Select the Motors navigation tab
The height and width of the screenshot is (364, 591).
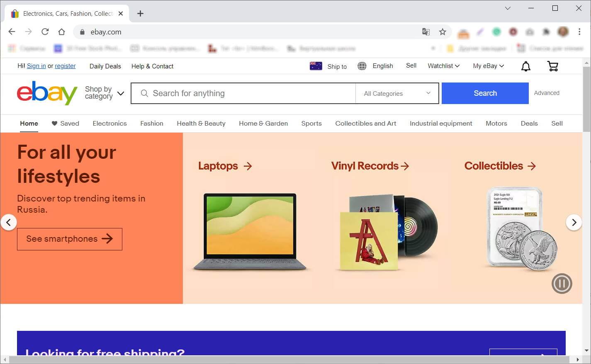(x=496, y=124)
